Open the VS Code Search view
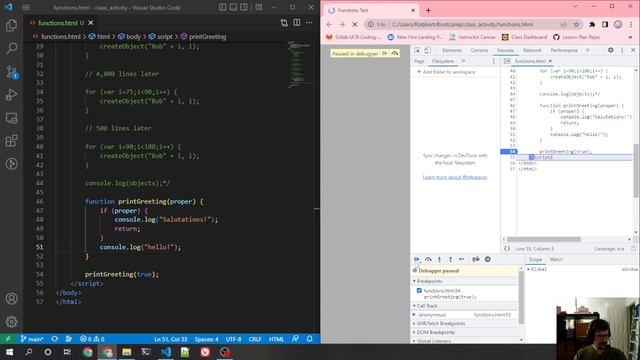The image size is (640, 360). (x=11, y=48)
